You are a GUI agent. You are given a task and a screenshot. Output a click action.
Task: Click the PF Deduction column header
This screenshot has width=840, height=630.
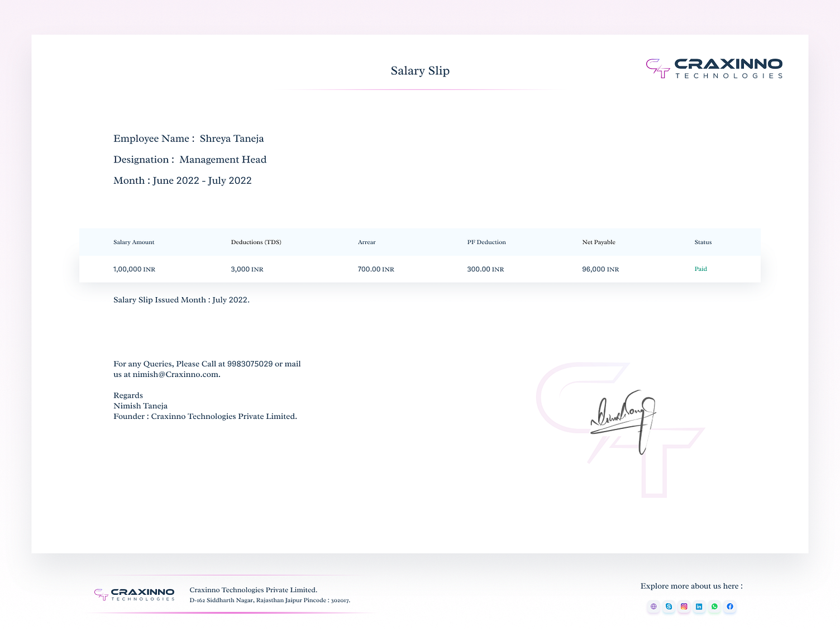click(486, 242)
